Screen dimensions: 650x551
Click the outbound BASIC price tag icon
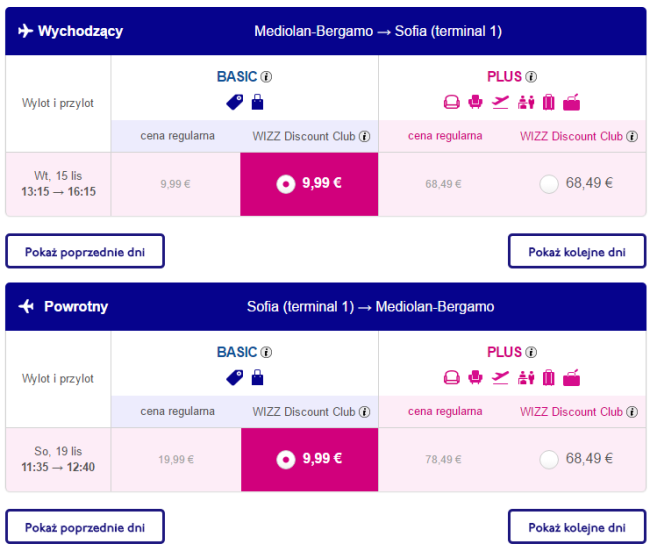pos(235,101)
